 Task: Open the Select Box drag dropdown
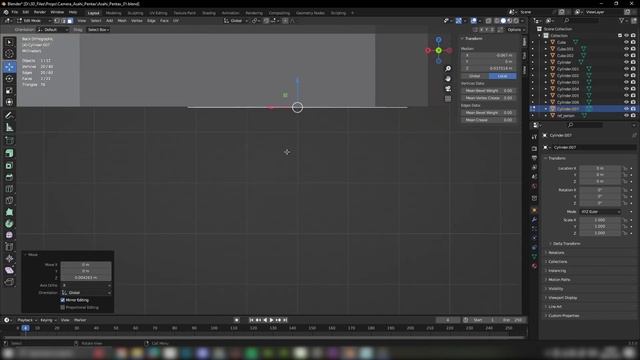click(98, 30)
